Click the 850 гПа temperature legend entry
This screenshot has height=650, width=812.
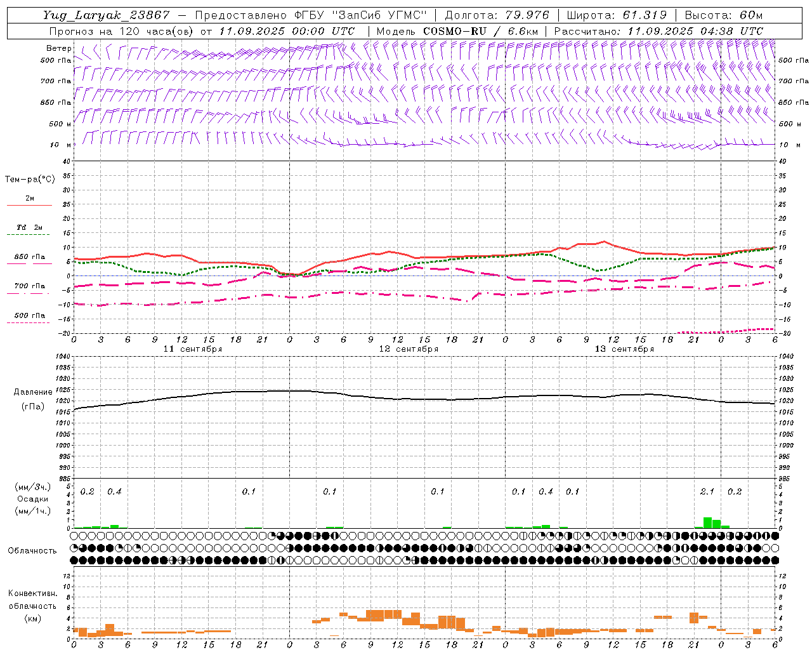tap(29, 257)
